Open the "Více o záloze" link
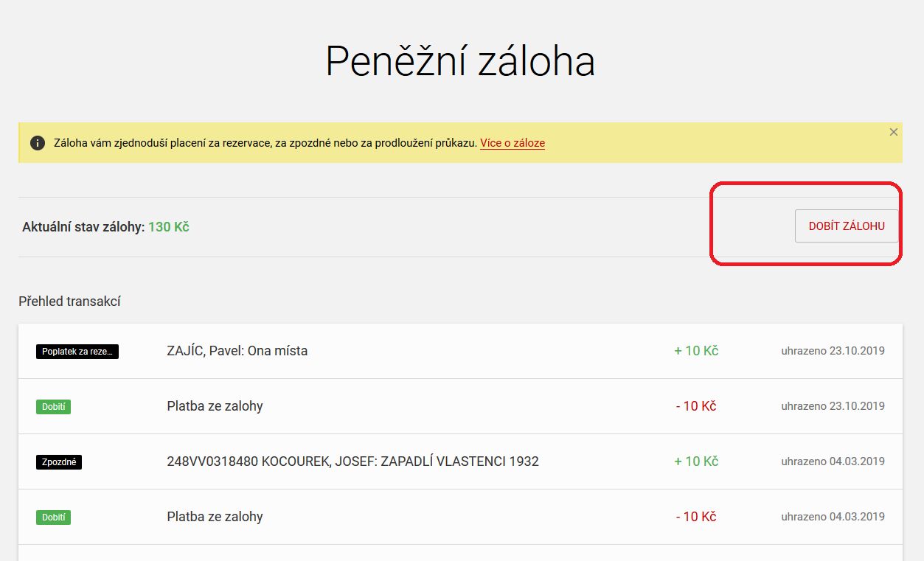The image size is (924, 561). [513, 143]
